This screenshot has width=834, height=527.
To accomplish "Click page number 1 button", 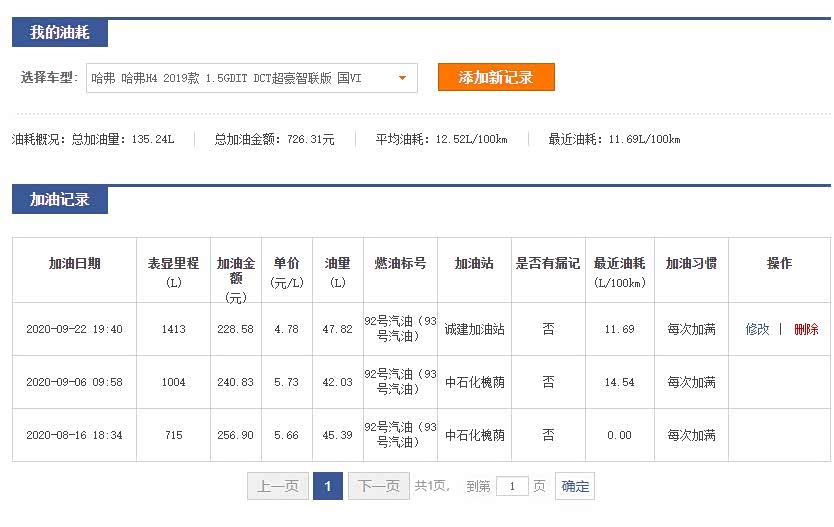I will tap(327, 487).
